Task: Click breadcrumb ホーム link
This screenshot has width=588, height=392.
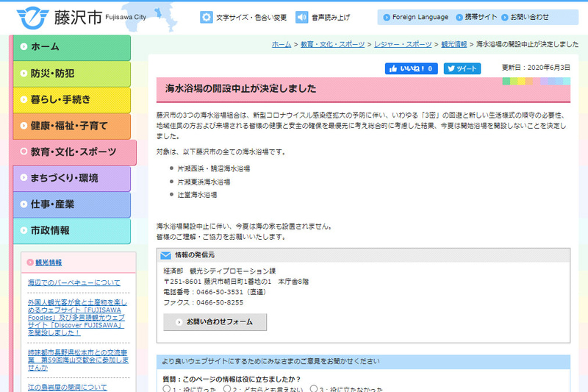Action: click(282, 44)
